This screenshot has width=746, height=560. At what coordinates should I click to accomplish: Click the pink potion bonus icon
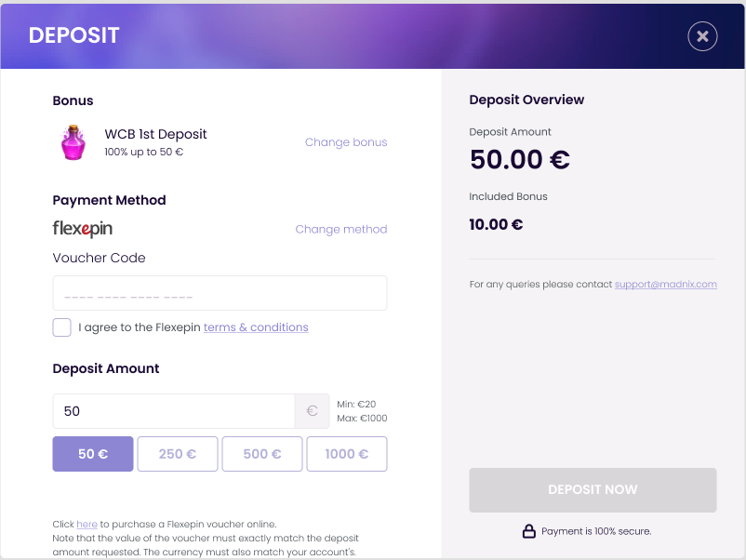[x=73, y=141]
